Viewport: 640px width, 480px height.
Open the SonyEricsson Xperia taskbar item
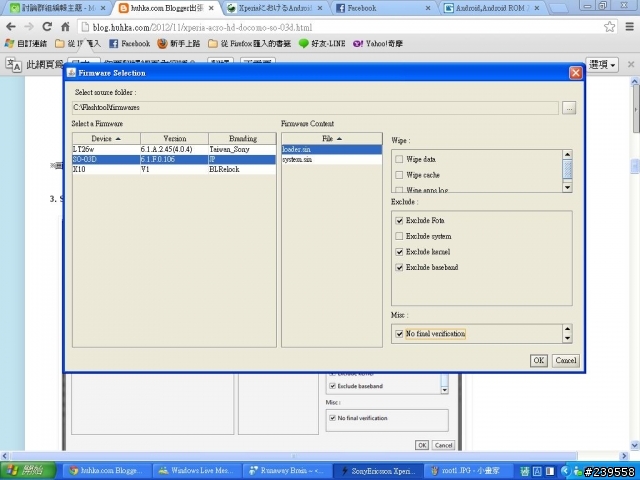pos(378,471)
